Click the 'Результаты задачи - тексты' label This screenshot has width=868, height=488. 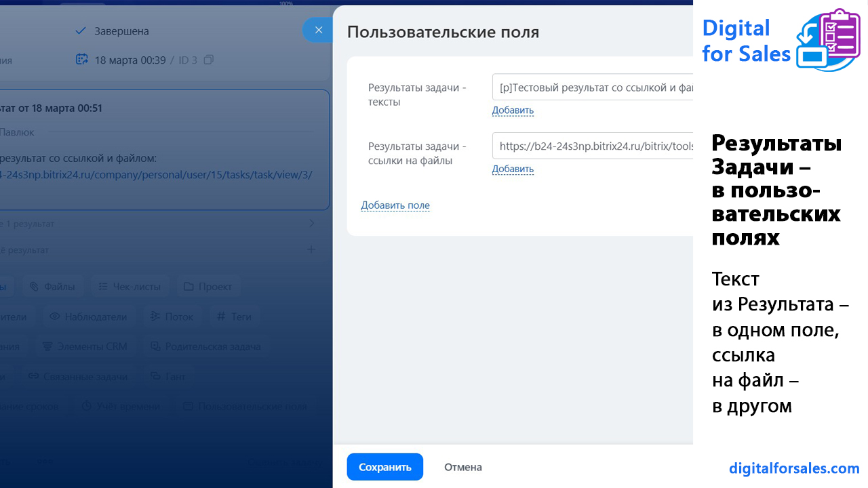[418, 95]
